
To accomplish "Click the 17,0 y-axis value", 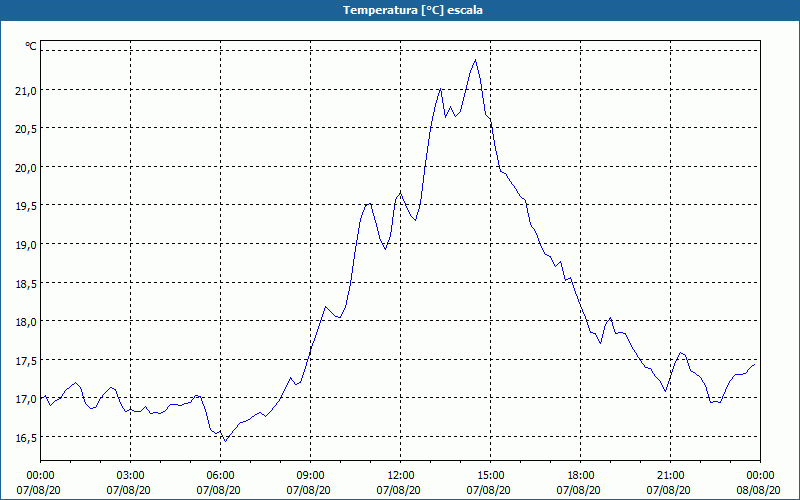I will tap(26, 399).
